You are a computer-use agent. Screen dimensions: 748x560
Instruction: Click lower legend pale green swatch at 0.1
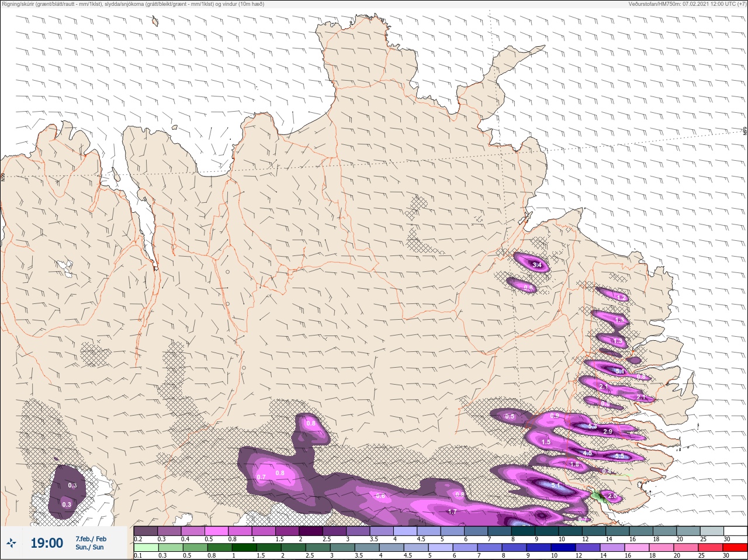146,548
